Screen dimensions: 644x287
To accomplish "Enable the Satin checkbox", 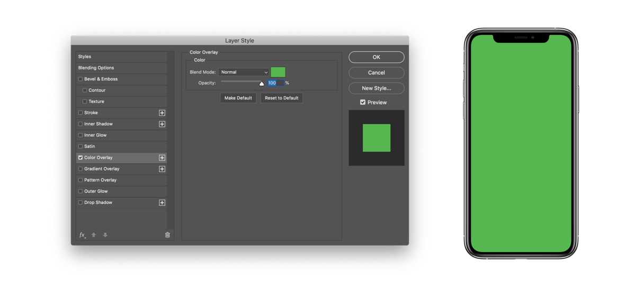I will click(x=80, y=147).
